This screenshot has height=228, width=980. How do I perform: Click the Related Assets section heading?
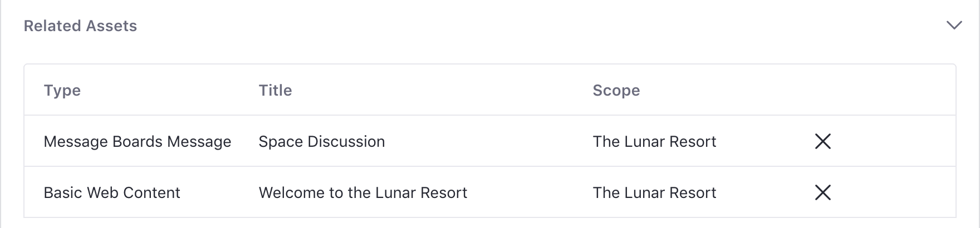click(80, 26)
